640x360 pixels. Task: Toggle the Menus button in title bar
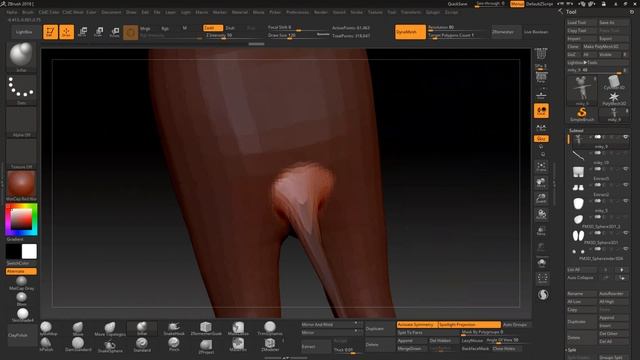[517, 4]
